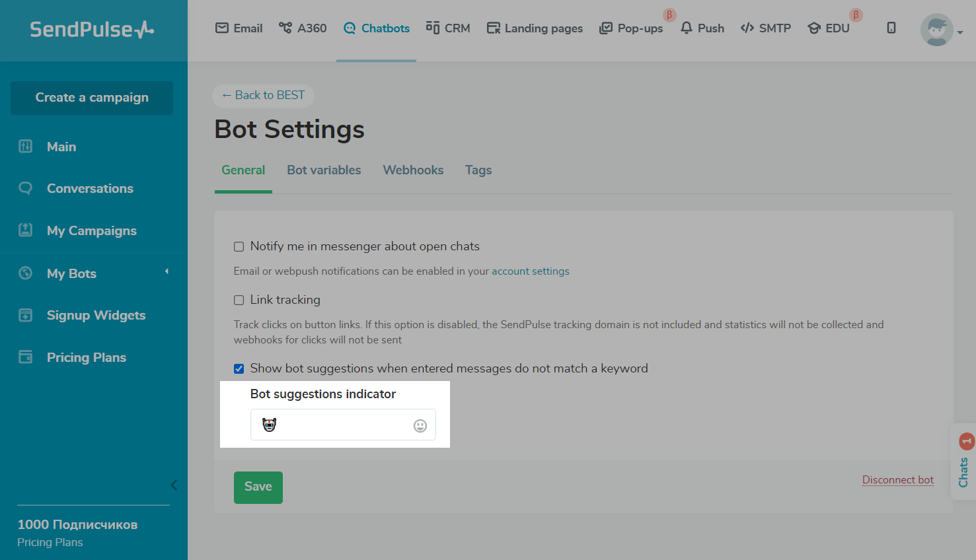Image resolution: width=976 pixels, height=560 pixels.
Task: Expand the My Bots submenu arrow
Action: (167, 271)
